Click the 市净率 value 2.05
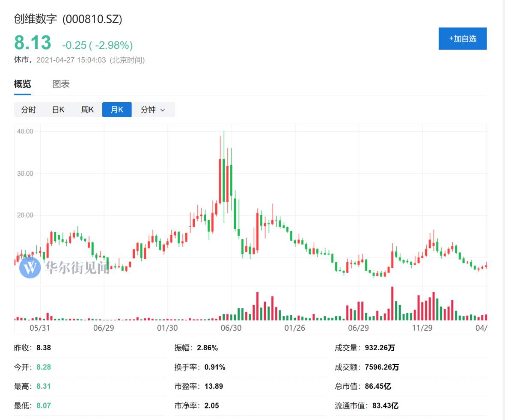 (211, 405)
